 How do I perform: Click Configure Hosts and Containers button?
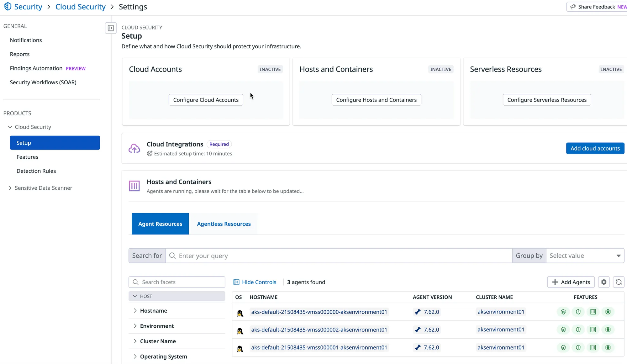coord(376,100)
